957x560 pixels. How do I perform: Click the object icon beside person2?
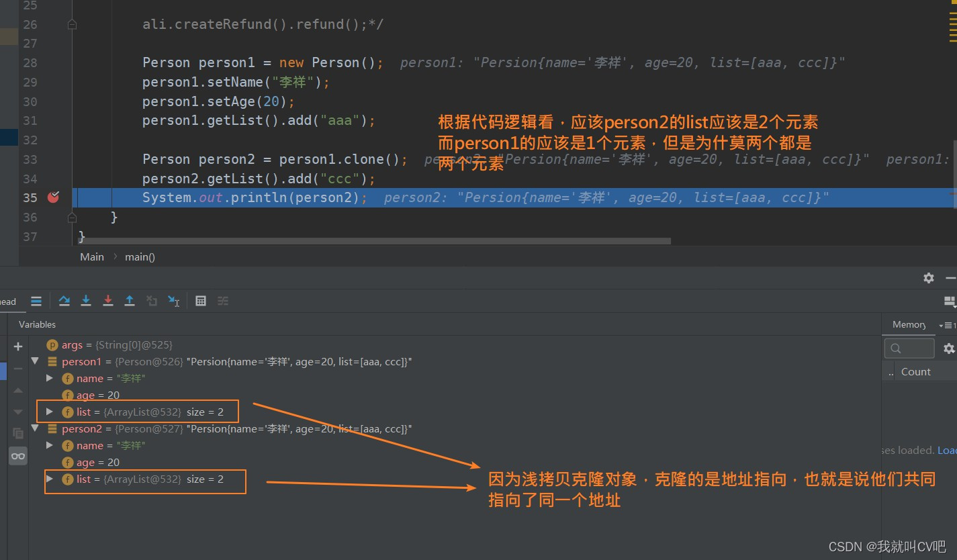point(52,429)
